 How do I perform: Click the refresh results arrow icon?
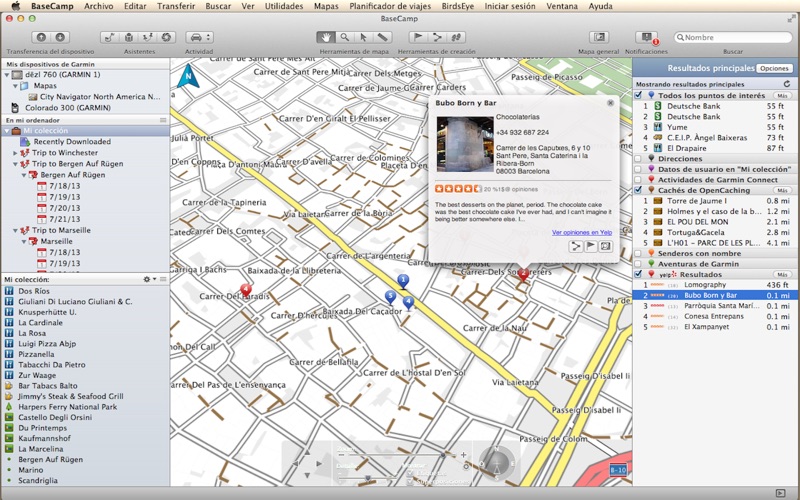[787, 84]
